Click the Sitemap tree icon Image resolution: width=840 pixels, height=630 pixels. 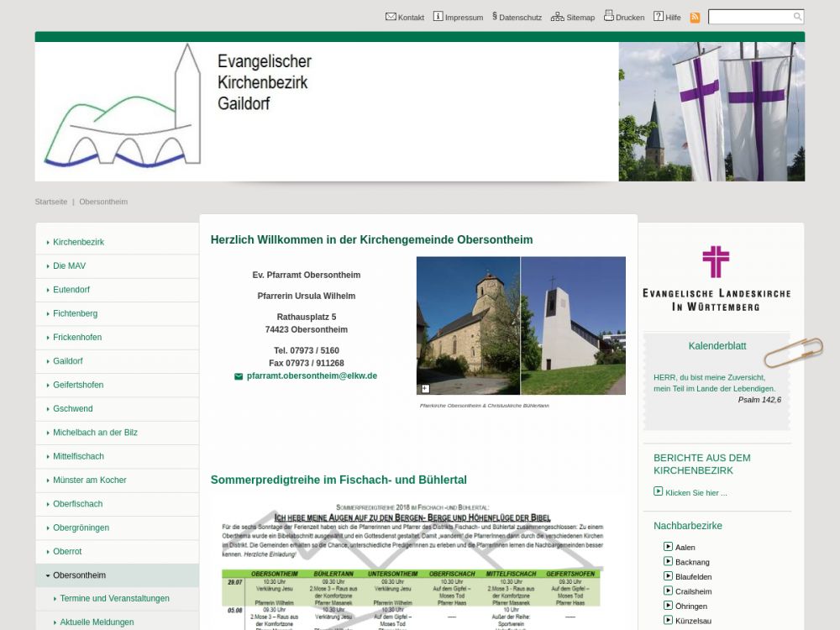click(x=558, y=16)
